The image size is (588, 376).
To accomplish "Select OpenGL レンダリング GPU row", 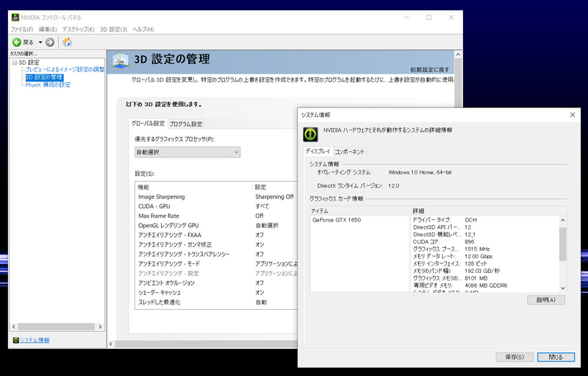I will pyautogui.click(x=215, y=225).
